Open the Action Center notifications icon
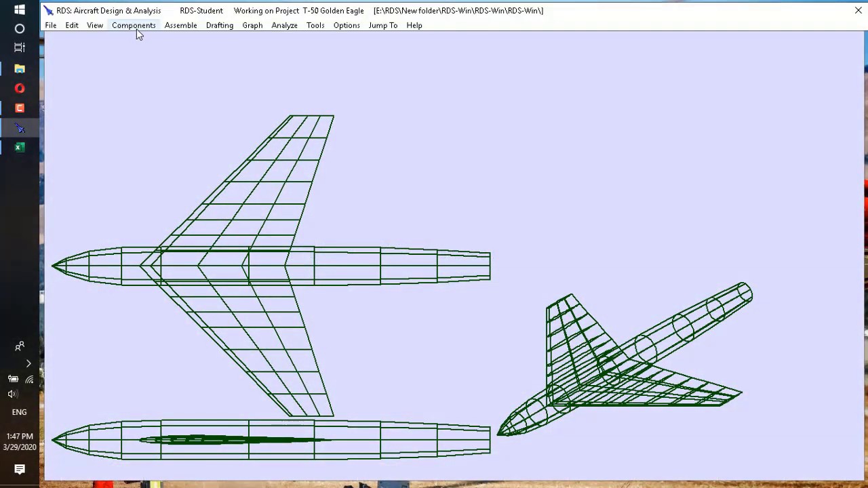The width and height of the screenshot is (868, 488). click(20, 469)
